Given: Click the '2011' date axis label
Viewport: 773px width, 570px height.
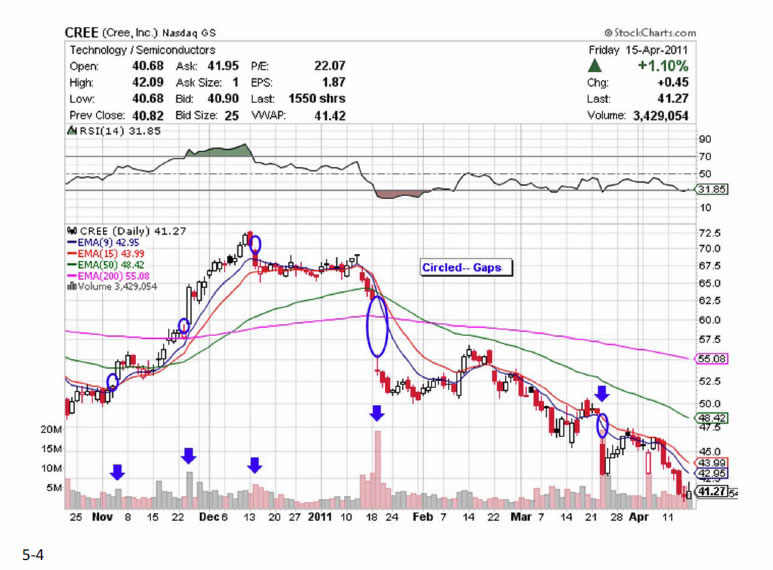Looking at the screenshot, I should [320, 517].
